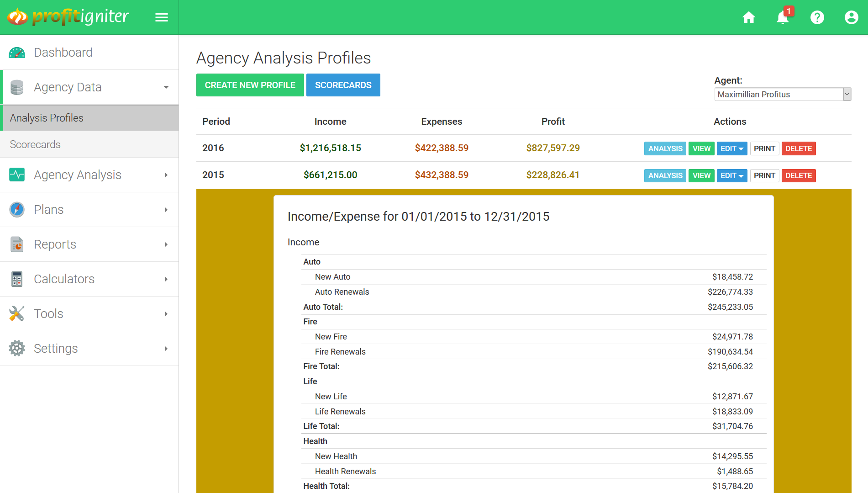This screenshot has height=493, width=868.
Task: Click the Profit Igniter logo
Action: tap(68, 17)
